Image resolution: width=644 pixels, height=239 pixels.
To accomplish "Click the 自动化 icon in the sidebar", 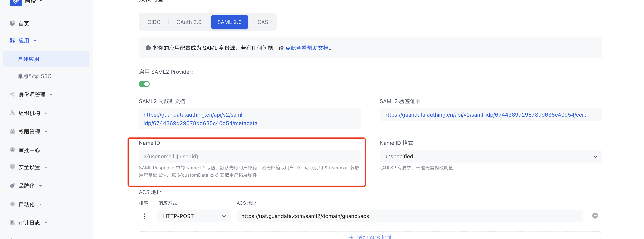I will pos(12,204).
